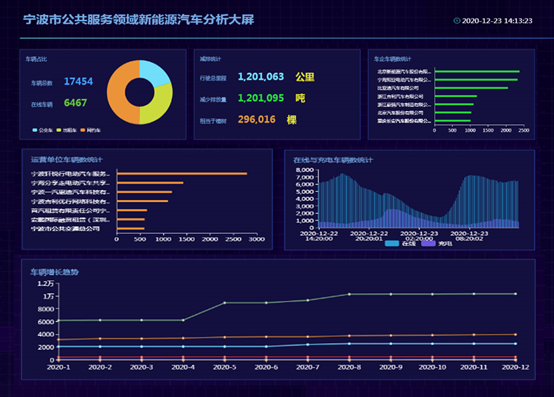Screen dimensions: 554x397
Task: Click the 2020-12-23 08:20:02 time axis label
Action: click(469, 236)
